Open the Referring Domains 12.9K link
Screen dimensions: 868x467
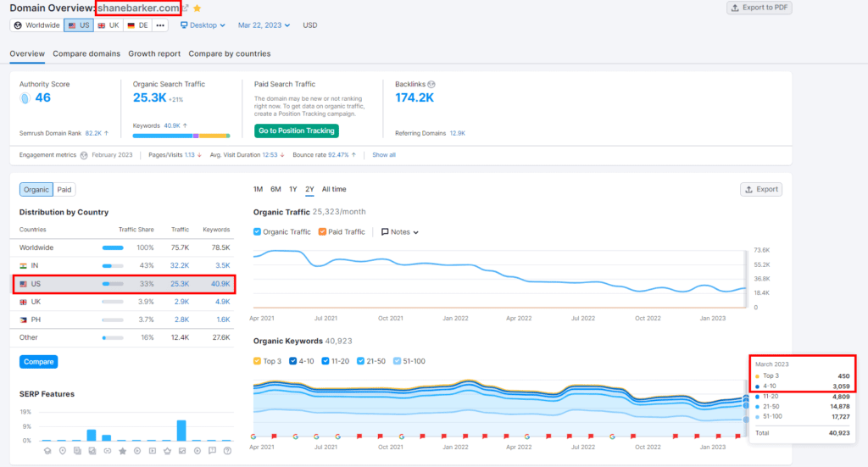[x=457, y=133]
